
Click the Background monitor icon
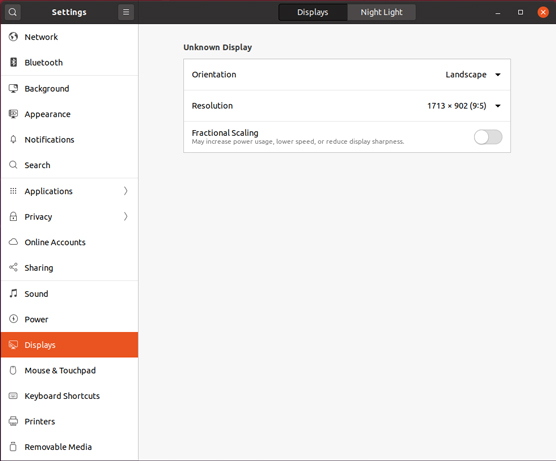(13, 88)
